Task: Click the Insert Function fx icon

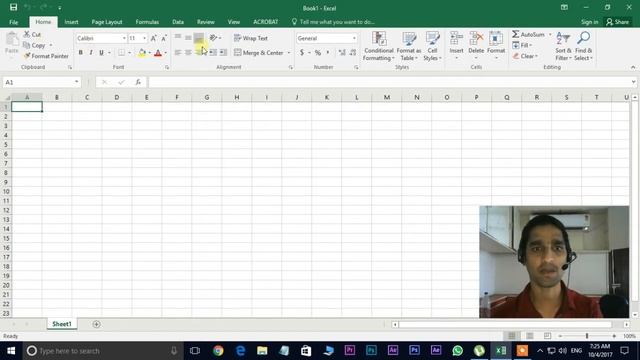Action: point(138,82)
